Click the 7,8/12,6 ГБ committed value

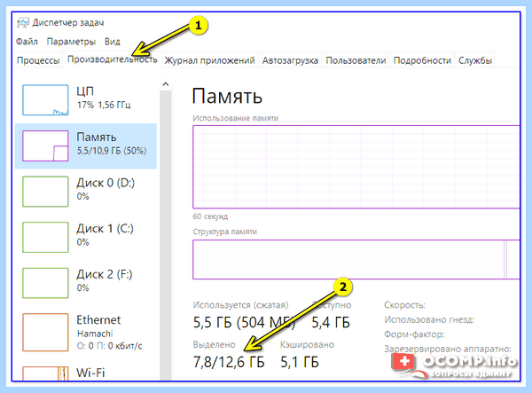[x=229, y=362]
